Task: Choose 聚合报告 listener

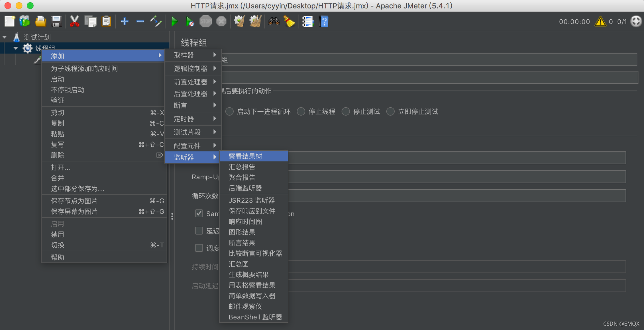Action: tap(254, 177)
